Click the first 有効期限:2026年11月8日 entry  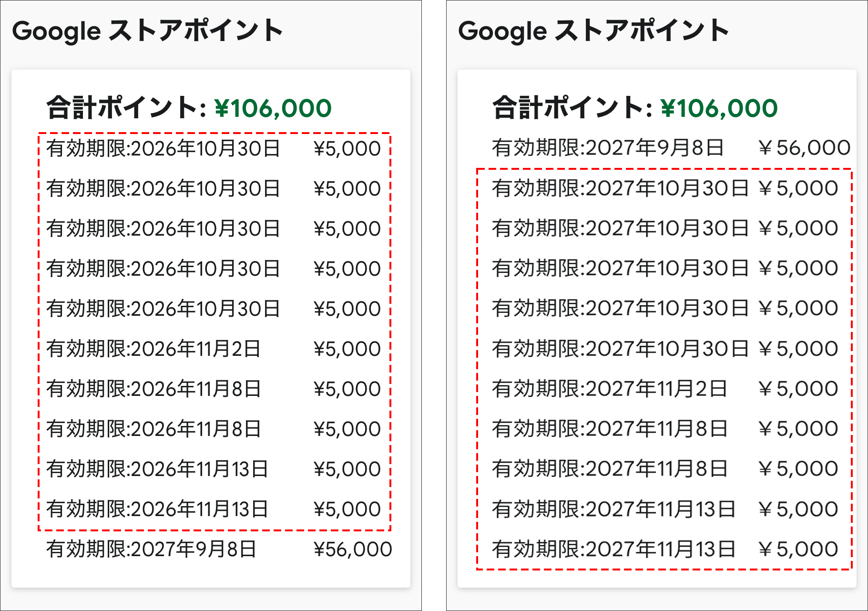point(153,389)
